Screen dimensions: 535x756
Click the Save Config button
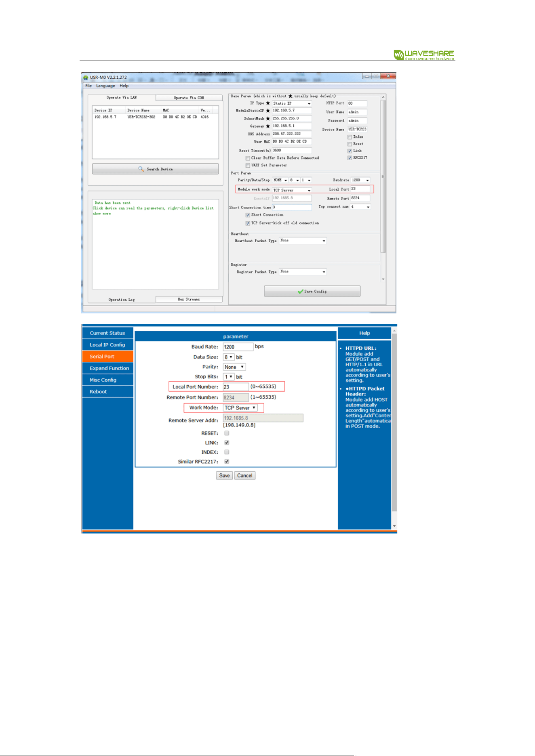[312, 291]
